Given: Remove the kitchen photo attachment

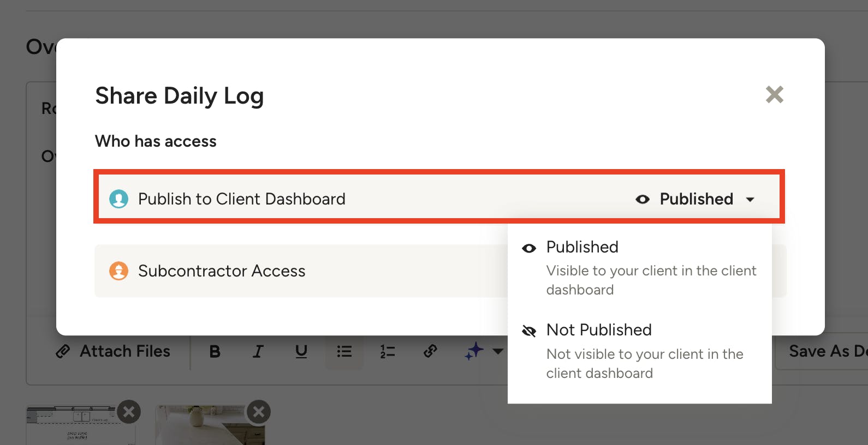Looking at the screenshot, I should [x=259, y=412].
